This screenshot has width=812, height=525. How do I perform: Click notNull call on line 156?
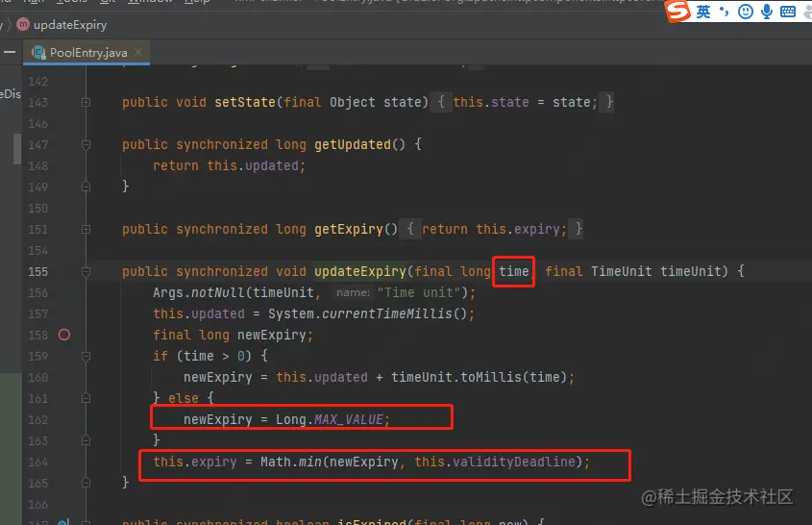pyautogui.click(x=217, y=292)
